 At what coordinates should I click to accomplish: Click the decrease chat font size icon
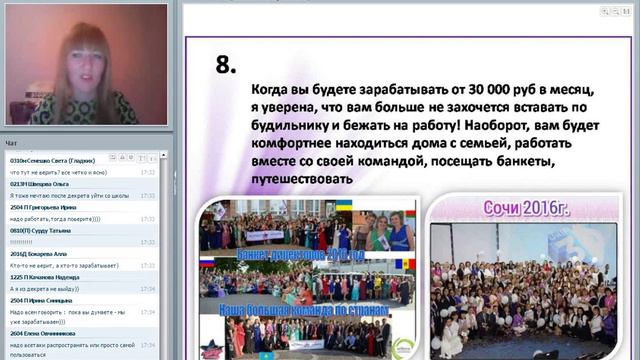pos(152,158)
